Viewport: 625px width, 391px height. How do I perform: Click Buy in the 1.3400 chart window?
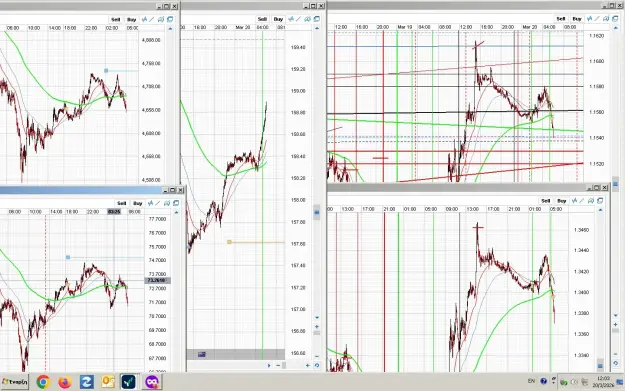pos(562,200)
